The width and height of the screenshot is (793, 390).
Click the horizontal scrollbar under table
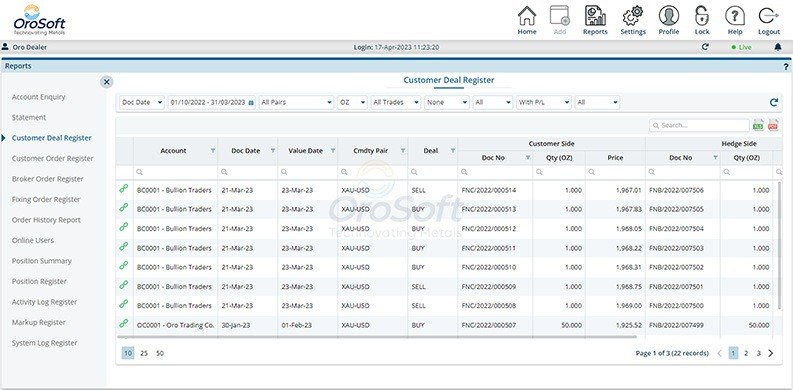pos(377,336)
